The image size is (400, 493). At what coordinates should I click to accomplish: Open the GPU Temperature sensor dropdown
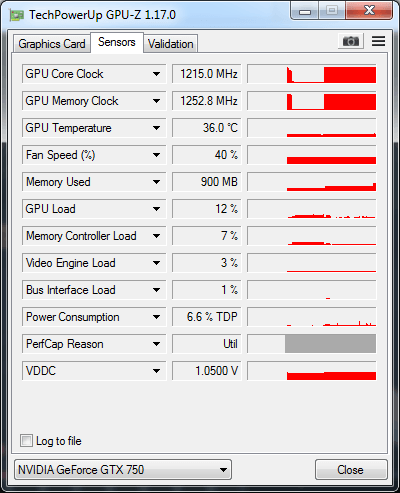pyautogui.click(x=157, y=128)
